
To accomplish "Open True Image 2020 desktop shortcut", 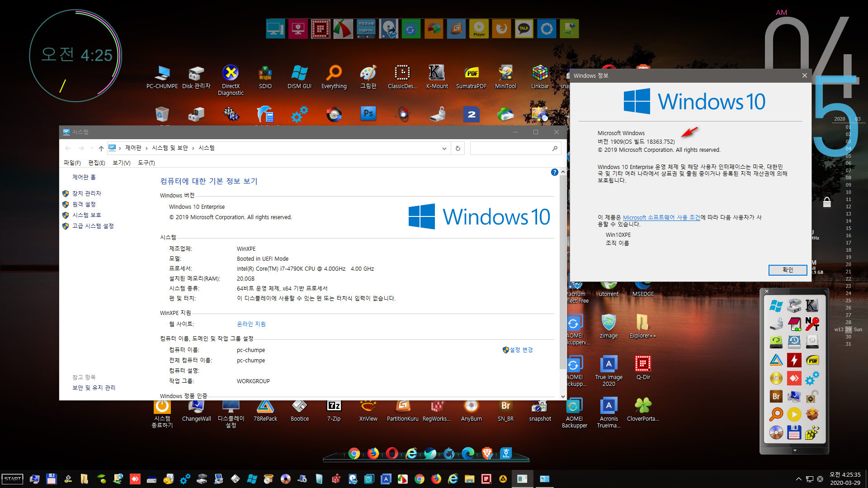I will pos(609,371).
